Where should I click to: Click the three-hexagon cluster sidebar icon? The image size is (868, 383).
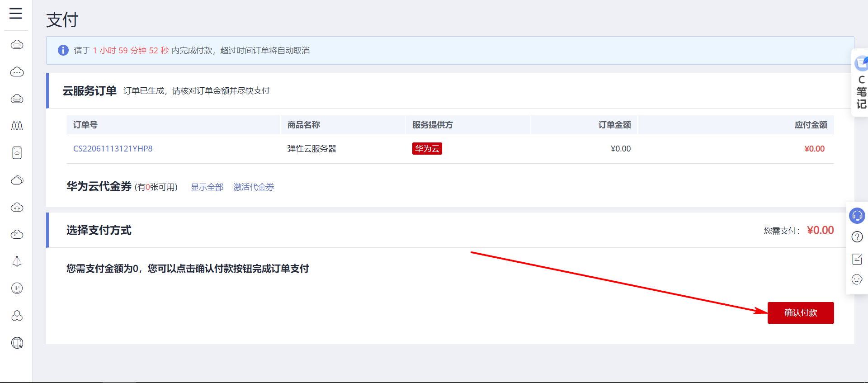click(x=17, y=316)
